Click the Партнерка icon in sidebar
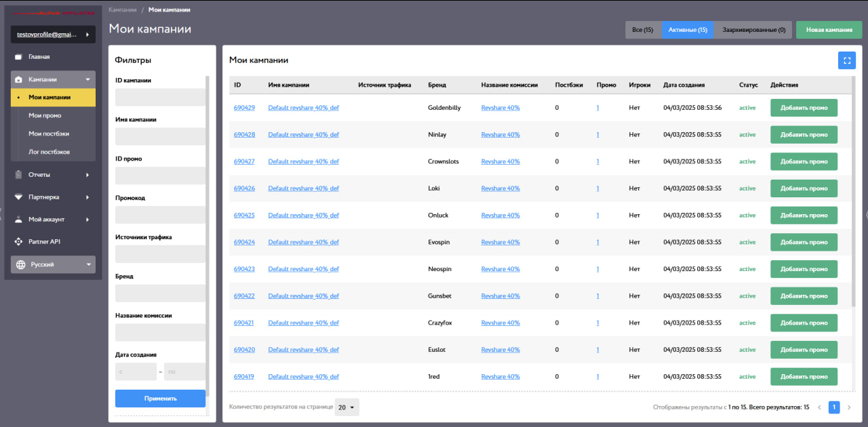Image resolution: width=868 pixels, height=427 pixels. point(19,197)
